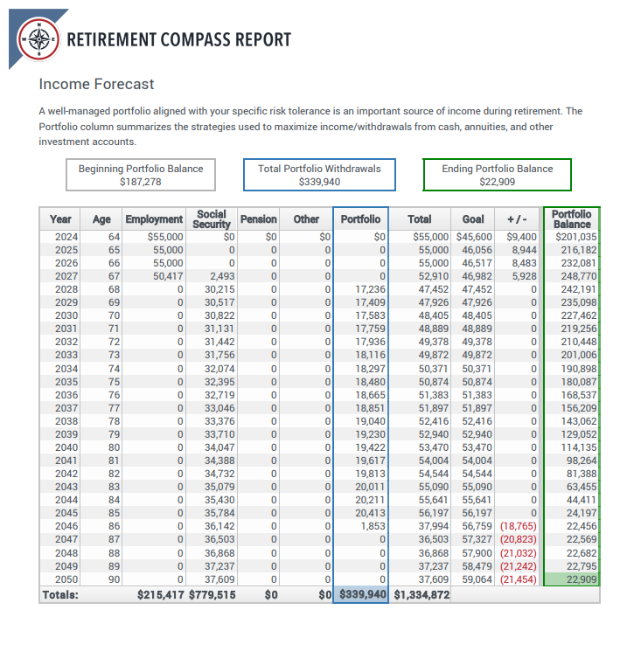This screenshot has height=672, width=620.
Task: Click the Ending Portfolio Balance $22,909 box
Action: coord(497,175)
